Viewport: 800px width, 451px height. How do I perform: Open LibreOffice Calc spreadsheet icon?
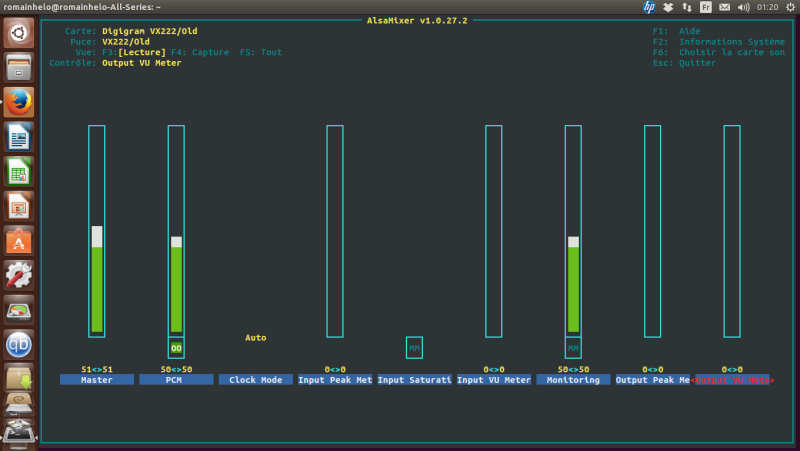19,171
